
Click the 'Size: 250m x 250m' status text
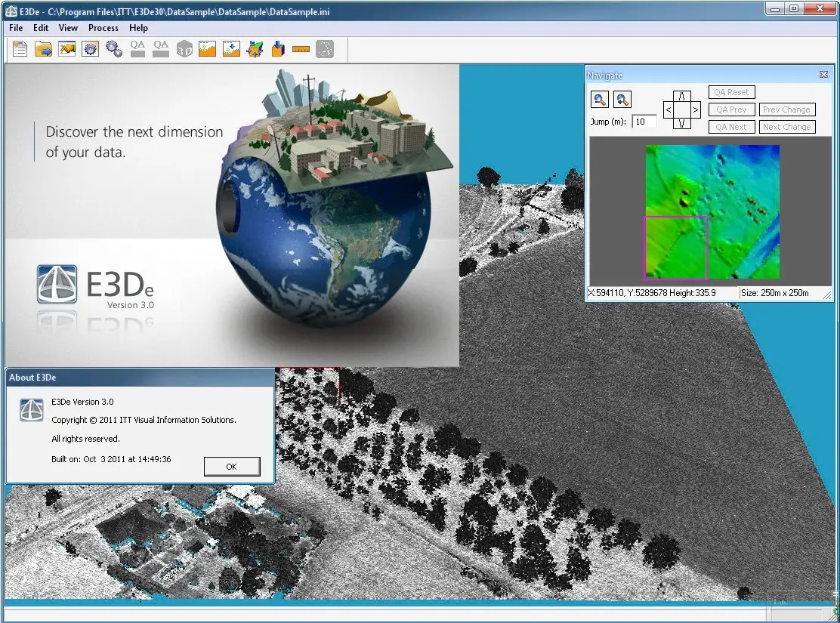(774, 293)
